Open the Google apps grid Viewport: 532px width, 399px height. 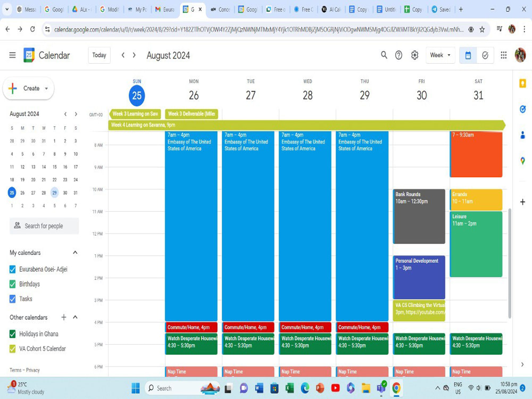503,55
